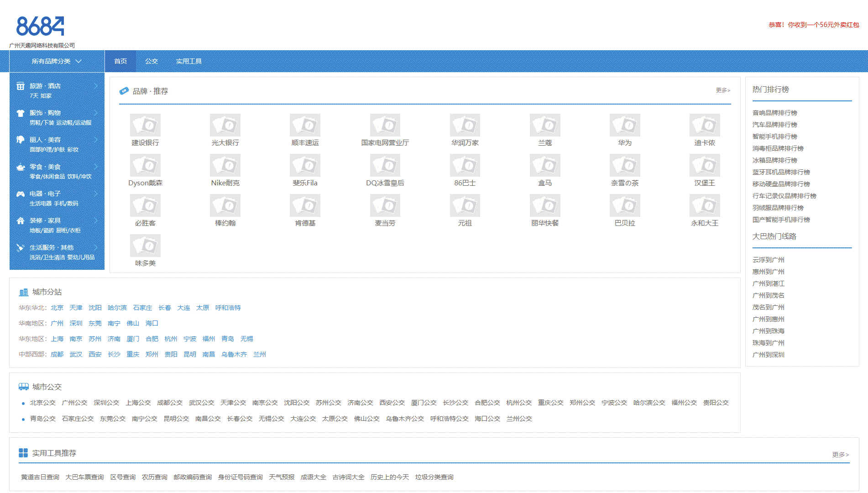Screen dimensions: 868x493
Task: Select the 斐乐Fila brand thumbnail
Action: 305,165
